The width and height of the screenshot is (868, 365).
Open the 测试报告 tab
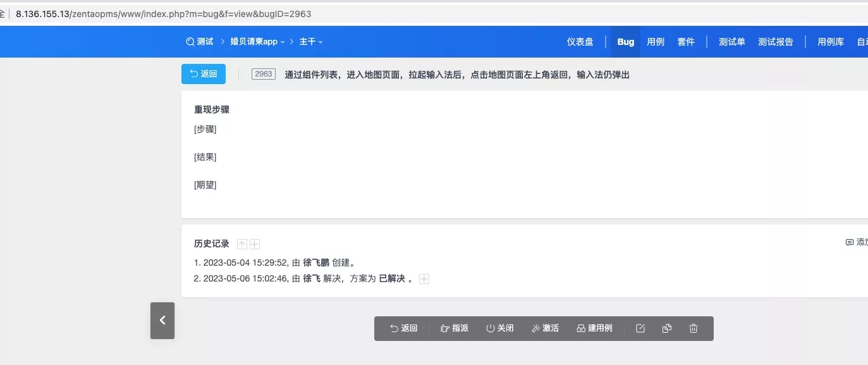(x=776, y=42)
